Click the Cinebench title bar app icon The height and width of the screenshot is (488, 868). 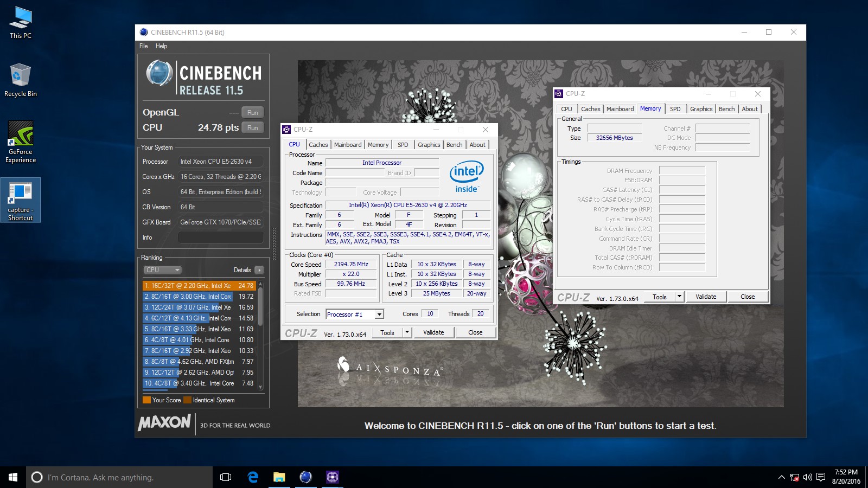[x=144, y=32]
